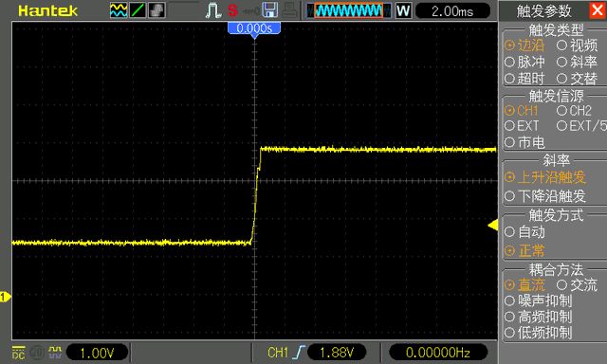
Task: Click the bandwidth limit waveform icon
Action: click(x=55, y=353)
